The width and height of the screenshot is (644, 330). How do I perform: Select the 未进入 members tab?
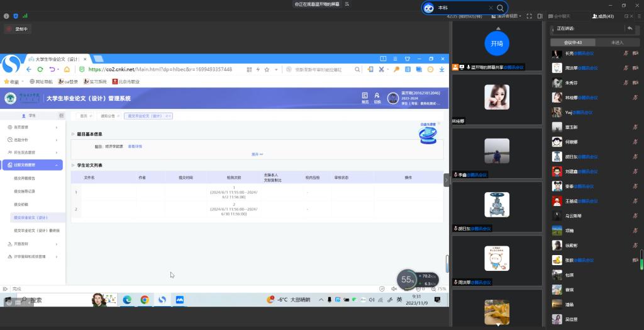click(617, 42)
